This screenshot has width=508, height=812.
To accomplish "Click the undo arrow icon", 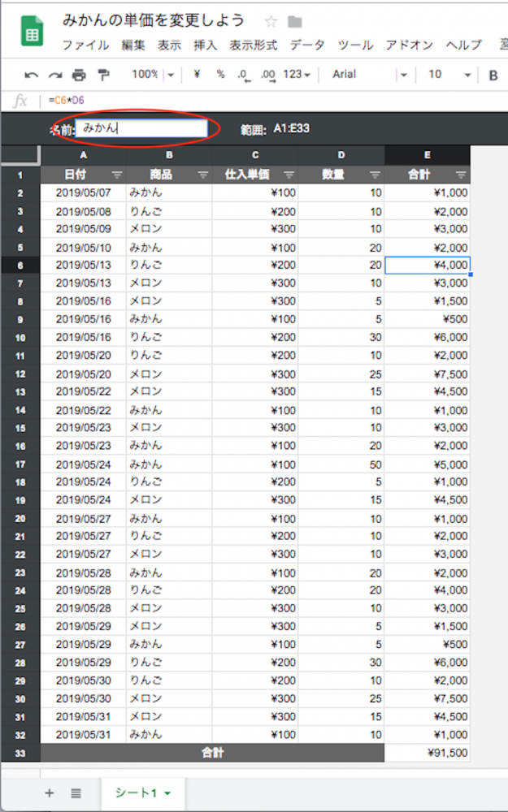I will 32,75.
